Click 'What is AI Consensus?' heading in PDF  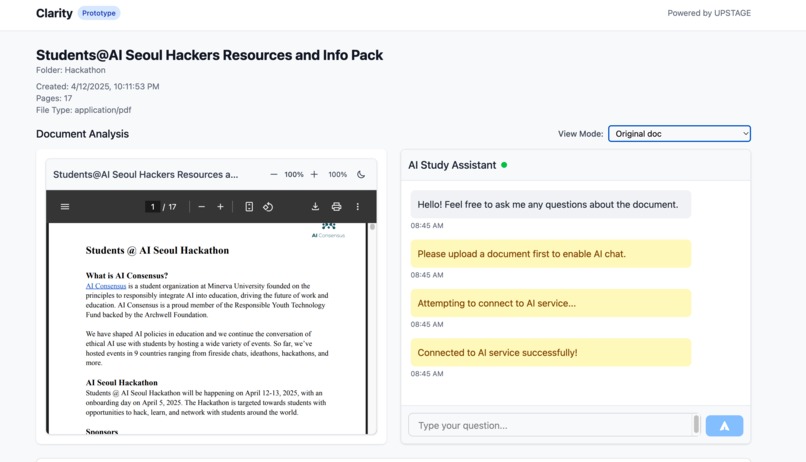[127, 275]
